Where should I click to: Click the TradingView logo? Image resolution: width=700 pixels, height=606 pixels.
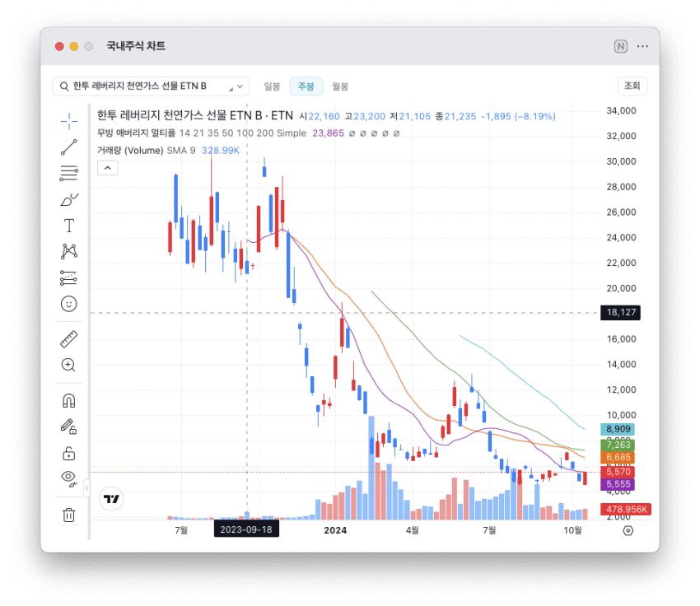tap(111, 499)
